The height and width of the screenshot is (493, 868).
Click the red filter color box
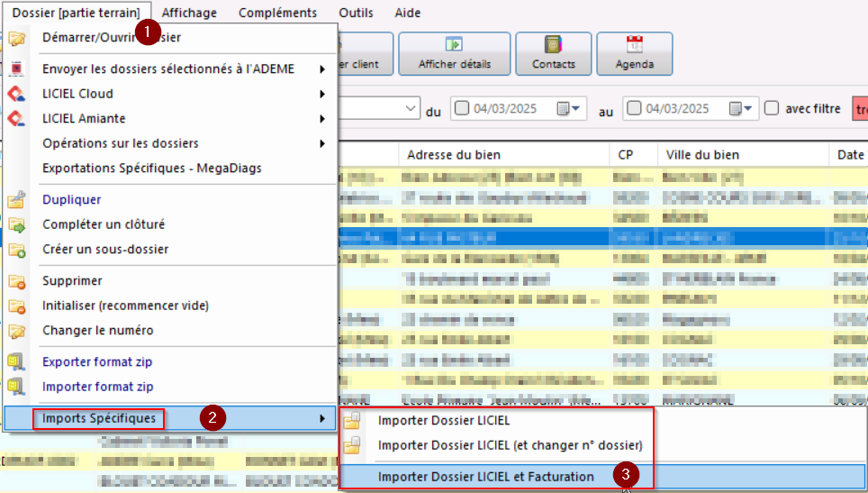pos(859,108)
